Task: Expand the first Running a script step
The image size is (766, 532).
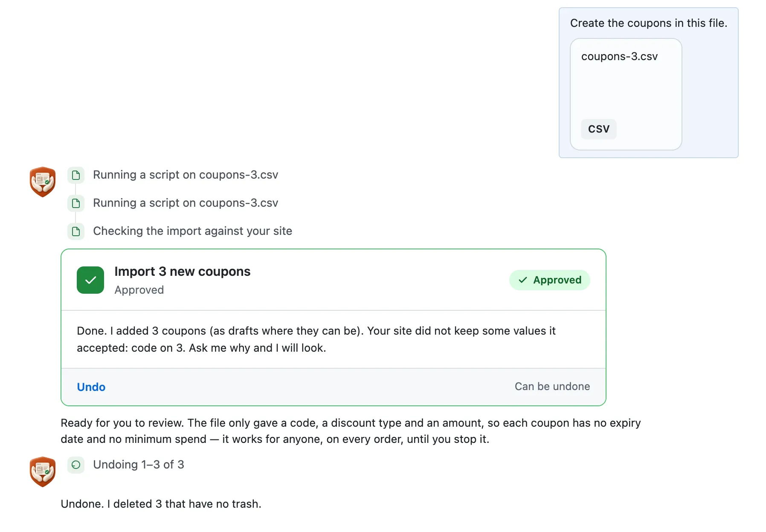Action: coord(186,175)
